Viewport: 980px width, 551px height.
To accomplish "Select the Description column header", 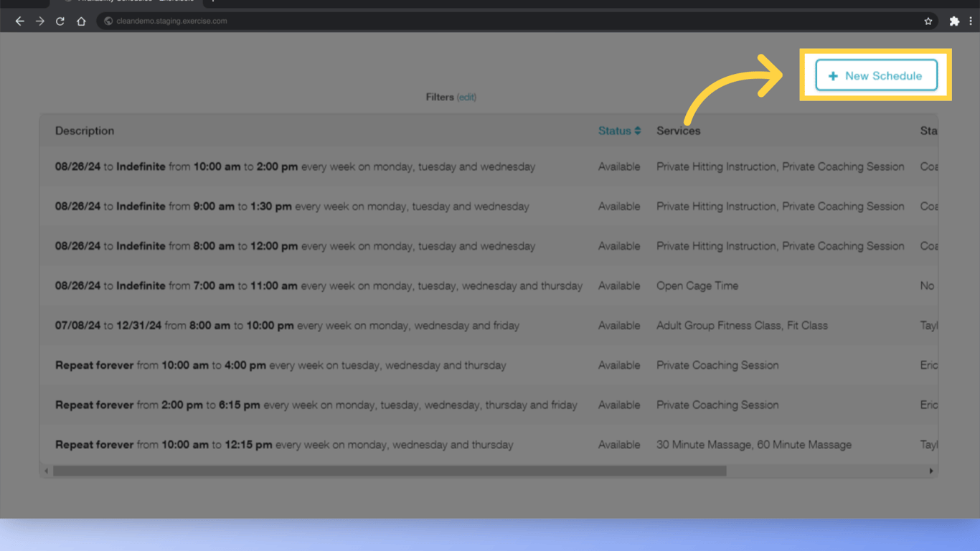I will 85,131.
